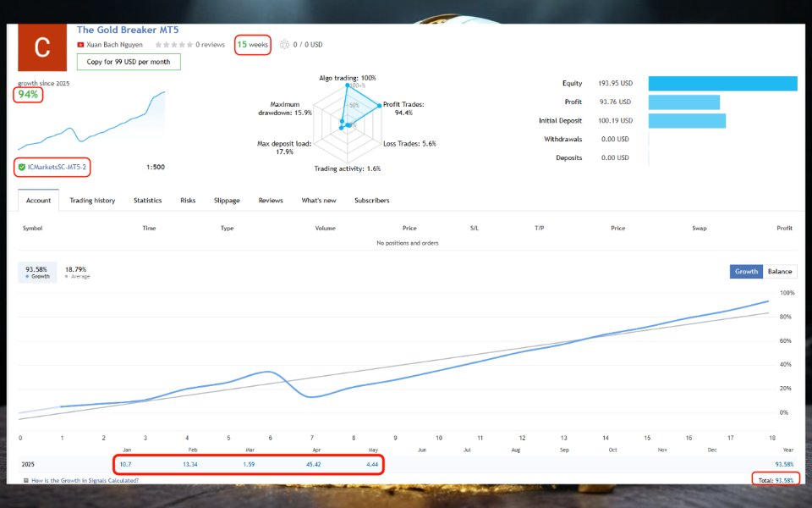The image size is (812, 508).
Task: Click the Swap column header
Action: coord(700,228)
